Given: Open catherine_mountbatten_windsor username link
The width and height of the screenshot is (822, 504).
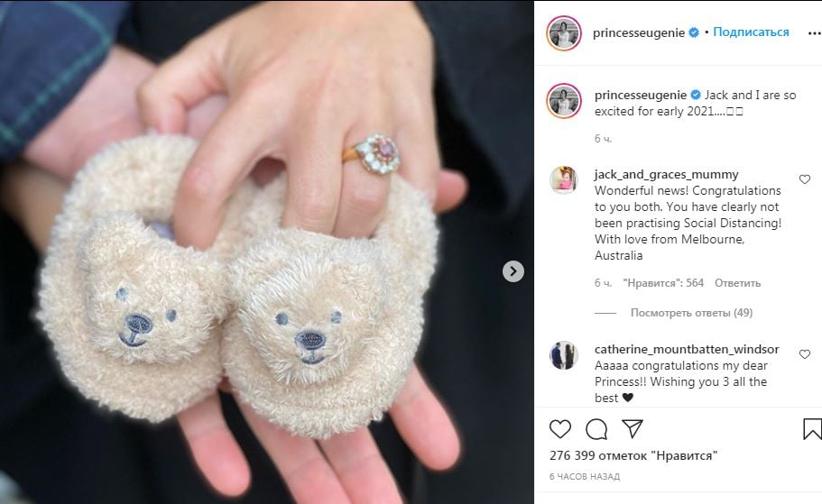Looking at the screenshot, I should click(687, 349).
